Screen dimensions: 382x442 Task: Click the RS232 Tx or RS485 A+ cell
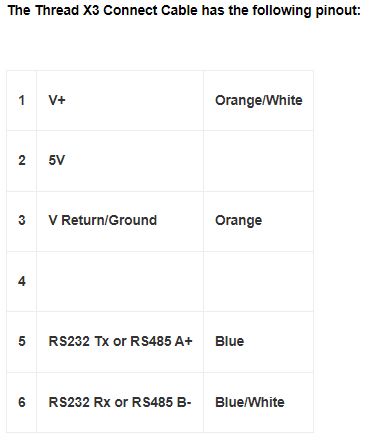[120, 342]
